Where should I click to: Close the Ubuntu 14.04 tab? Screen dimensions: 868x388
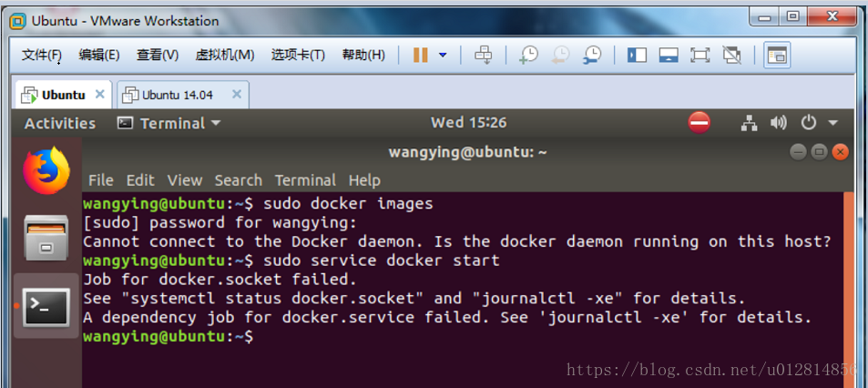pyautogui.click(x=237, y=94)
